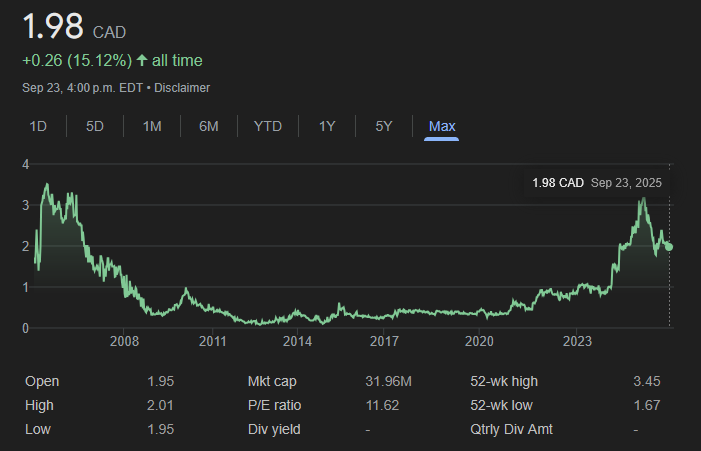701x451 pixels.
Task: Click the 1.98 CAD chart tooltip
Action: click(x=596, y=183)
